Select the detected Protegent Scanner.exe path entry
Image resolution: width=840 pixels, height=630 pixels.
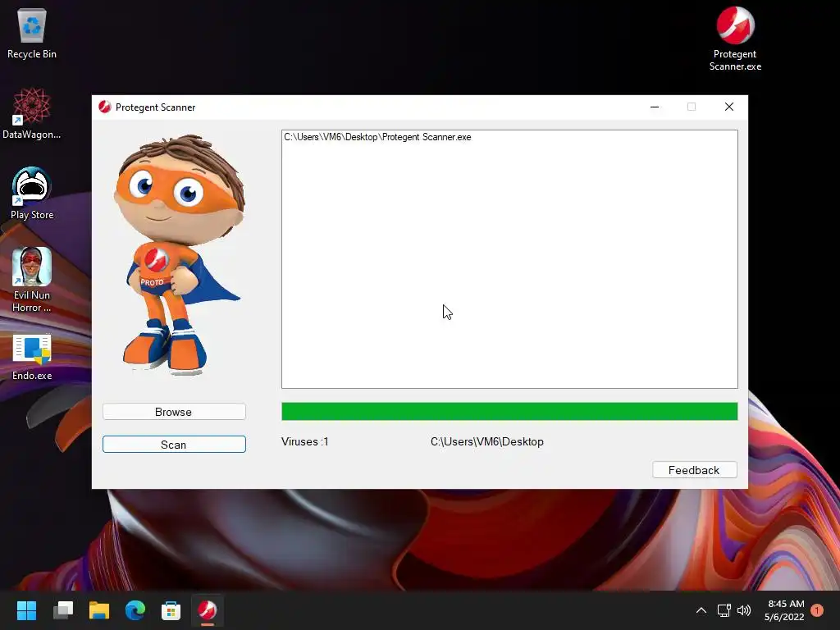(377, 137)
